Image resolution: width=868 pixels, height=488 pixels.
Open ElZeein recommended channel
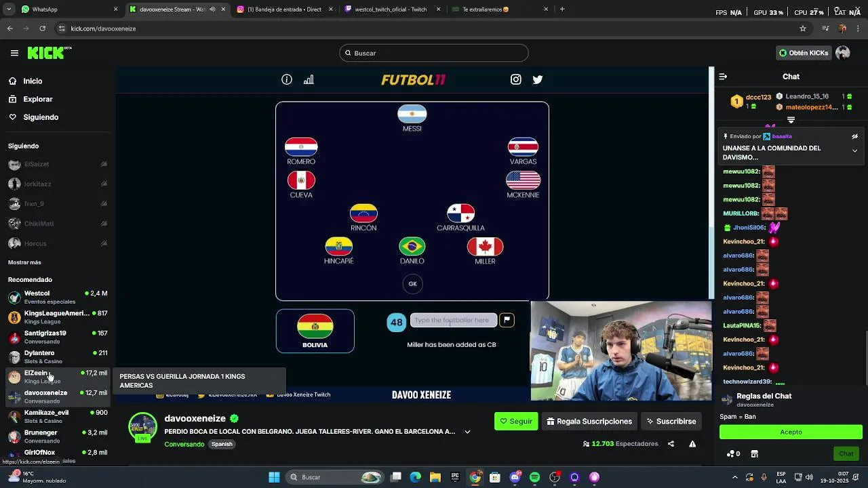(x=58, y=377)
